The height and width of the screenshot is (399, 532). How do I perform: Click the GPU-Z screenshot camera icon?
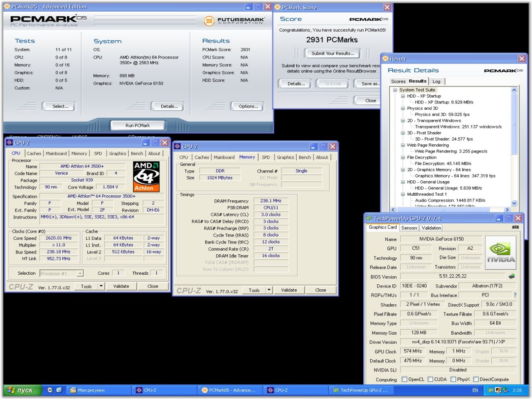[x=515, y=227]
